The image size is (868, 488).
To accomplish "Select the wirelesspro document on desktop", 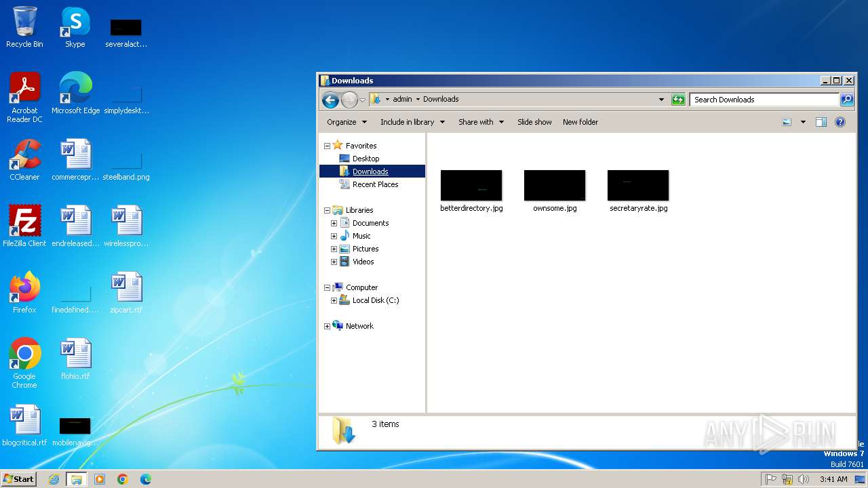I will pyautogui.click(x=126, y=226).
